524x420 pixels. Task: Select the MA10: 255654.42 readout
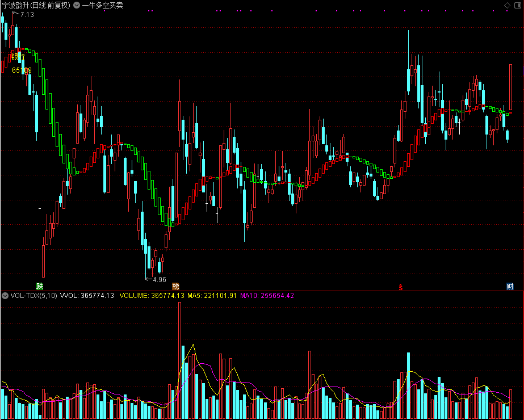[x=267, y=296]
